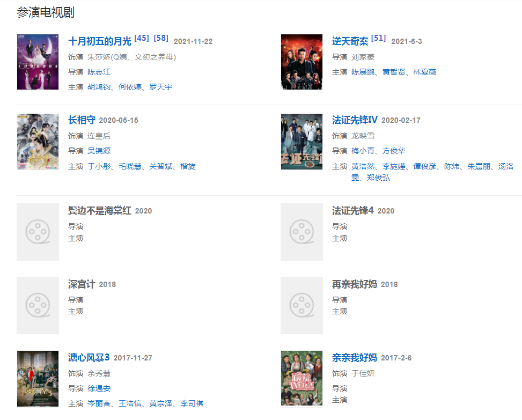Click the 鬓边不是海棠红 film reel placeholder
522x420 pixels.
(x=38, y=232)
